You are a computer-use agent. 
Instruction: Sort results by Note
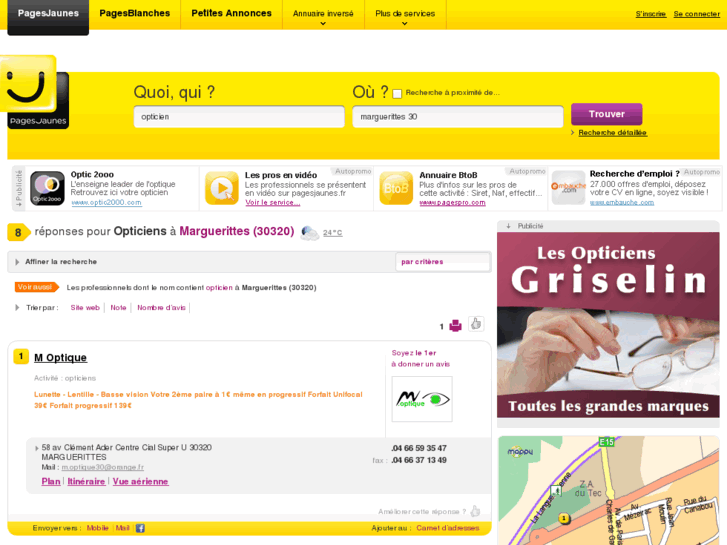tap(118, 308)
